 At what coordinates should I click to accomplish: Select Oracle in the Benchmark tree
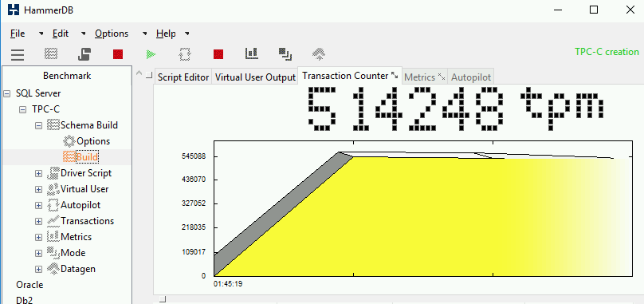point(29,285)
